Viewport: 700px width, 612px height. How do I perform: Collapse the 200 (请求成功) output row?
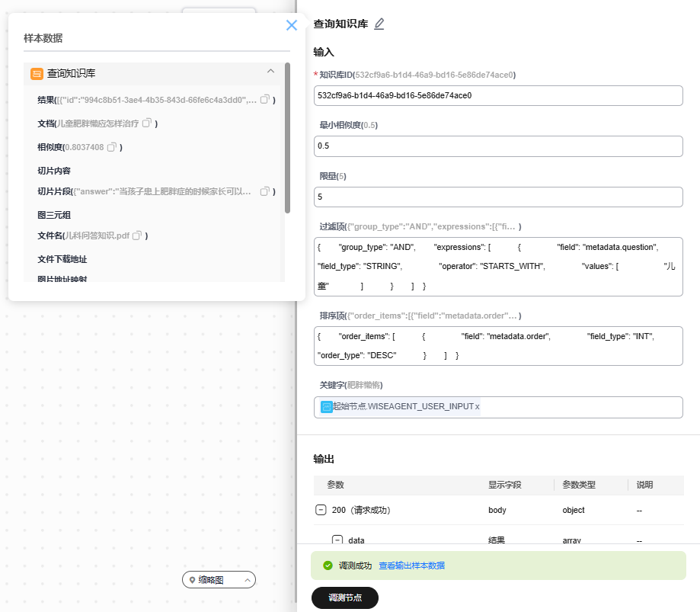321,510
